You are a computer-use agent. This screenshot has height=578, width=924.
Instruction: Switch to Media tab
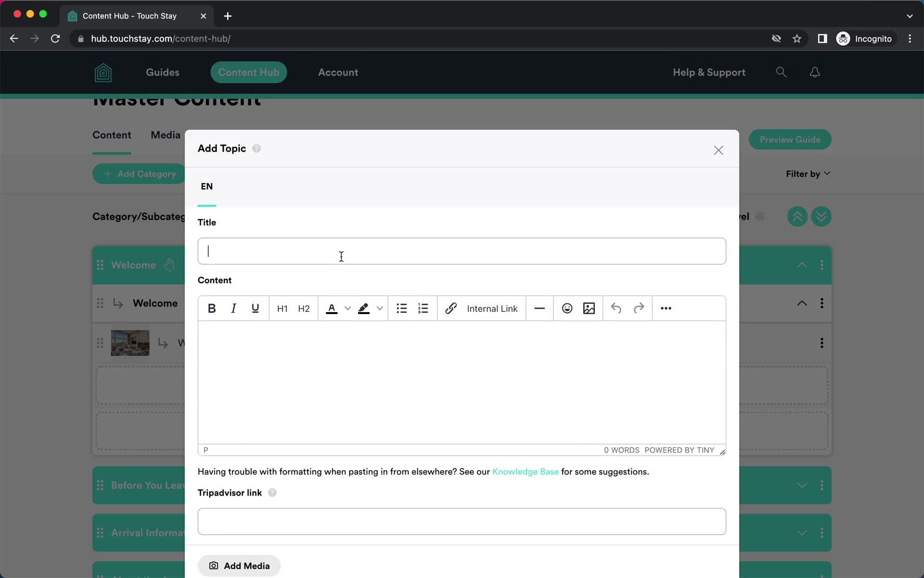[165, 135]
